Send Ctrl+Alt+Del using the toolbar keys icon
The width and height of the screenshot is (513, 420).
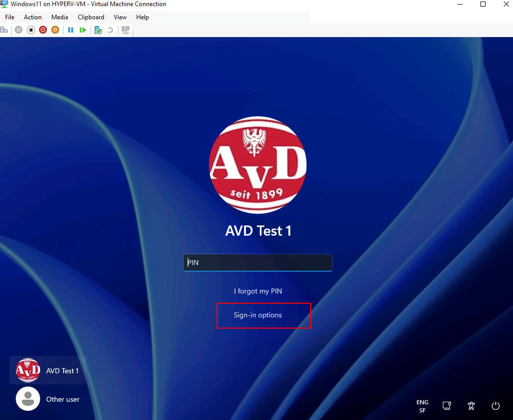4,30
